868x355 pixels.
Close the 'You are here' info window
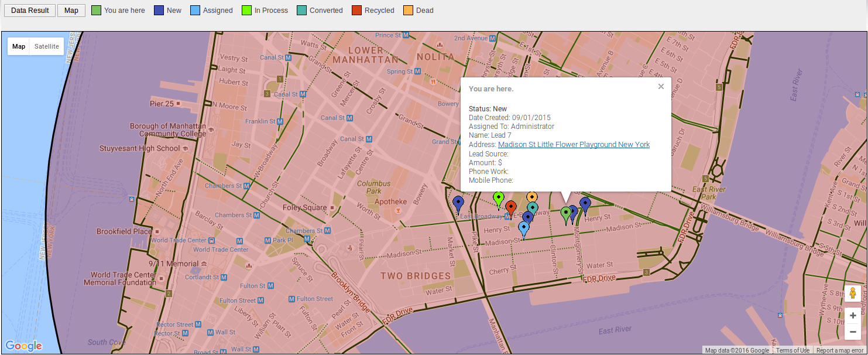[x=661, y=87]
